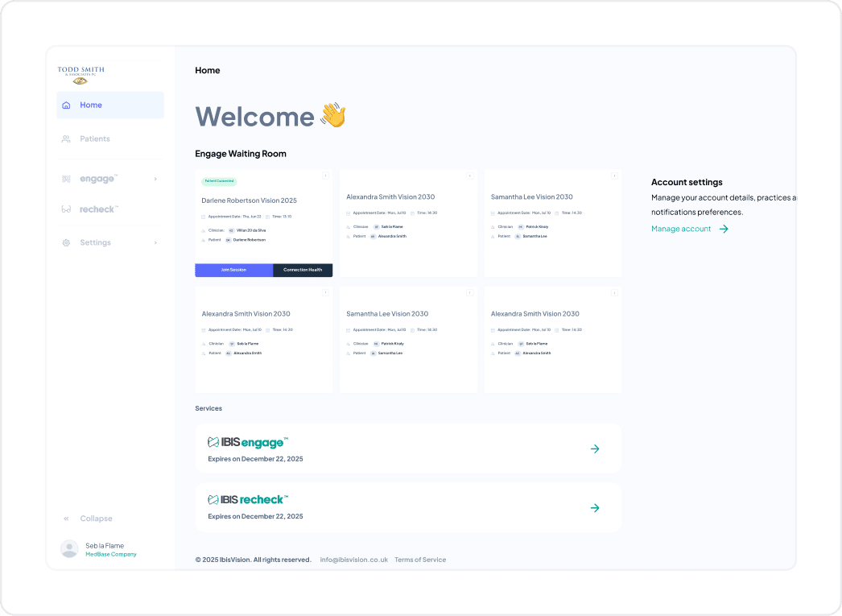Expand the engage submenu chevron
The width and height of the screenshot is (842, 616).
pyautogui.click(x=155, y=179)
